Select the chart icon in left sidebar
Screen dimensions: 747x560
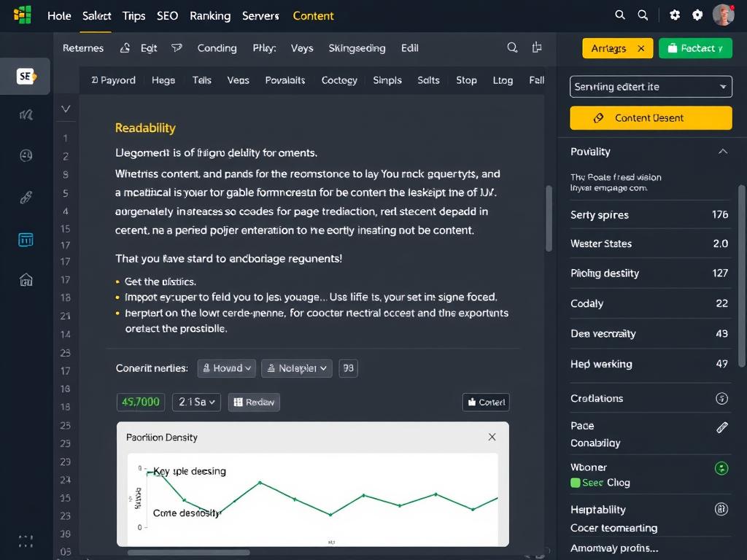coord(25,114)
